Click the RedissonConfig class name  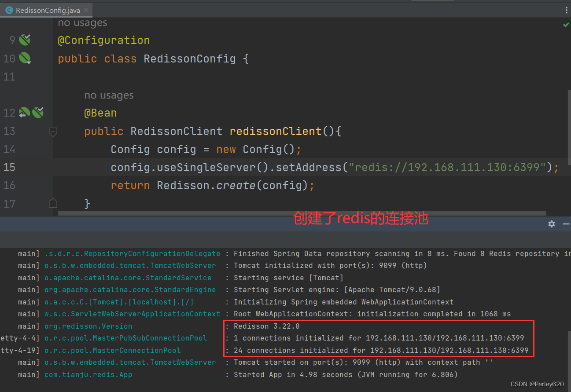[x=190, y=59]
